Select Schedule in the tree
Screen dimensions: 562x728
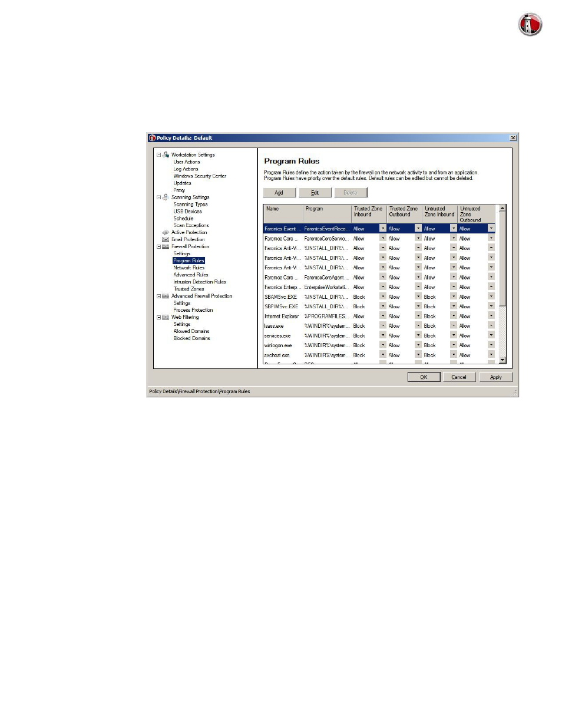[183, 219]
